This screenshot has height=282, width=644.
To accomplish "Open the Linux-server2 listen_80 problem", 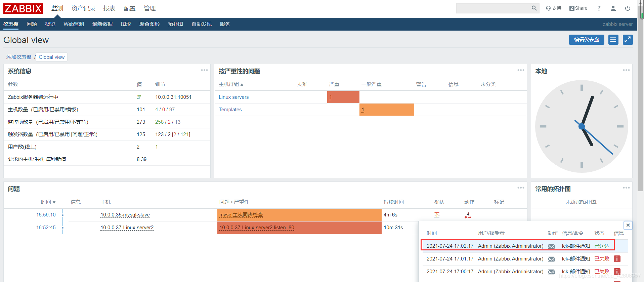I will (257, 228).
